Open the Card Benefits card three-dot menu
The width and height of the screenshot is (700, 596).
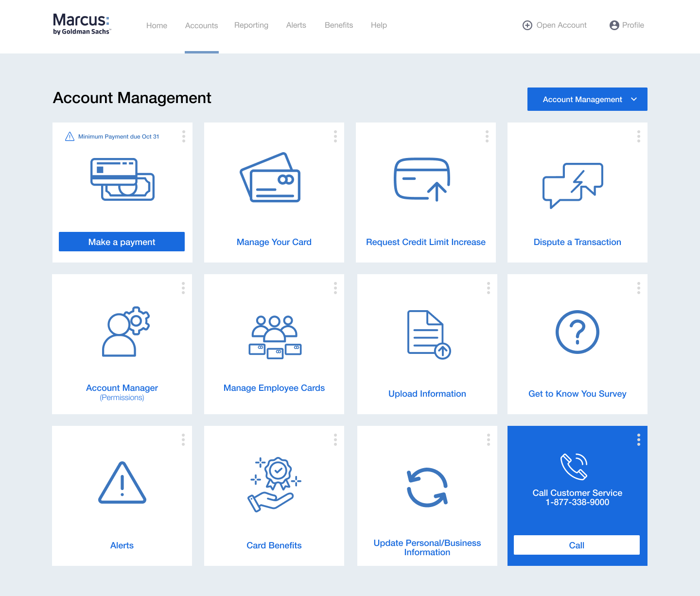pyautogui.click(x=335, y=440)
